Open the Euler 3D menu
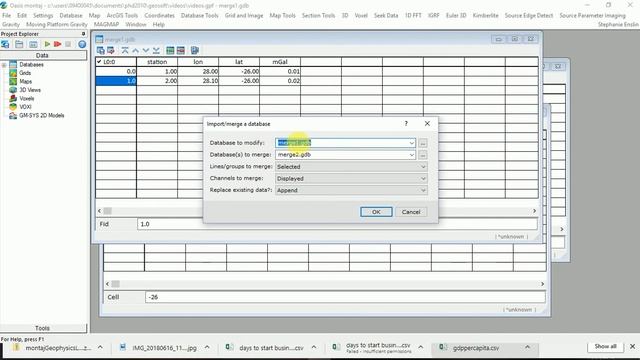 tap(456, 16)
